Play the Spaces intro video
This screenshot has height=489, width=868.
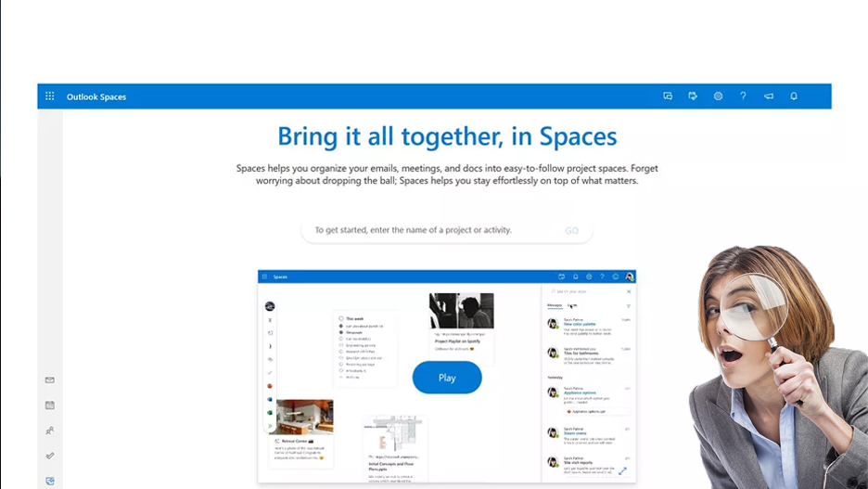click(x=447, y=378)
